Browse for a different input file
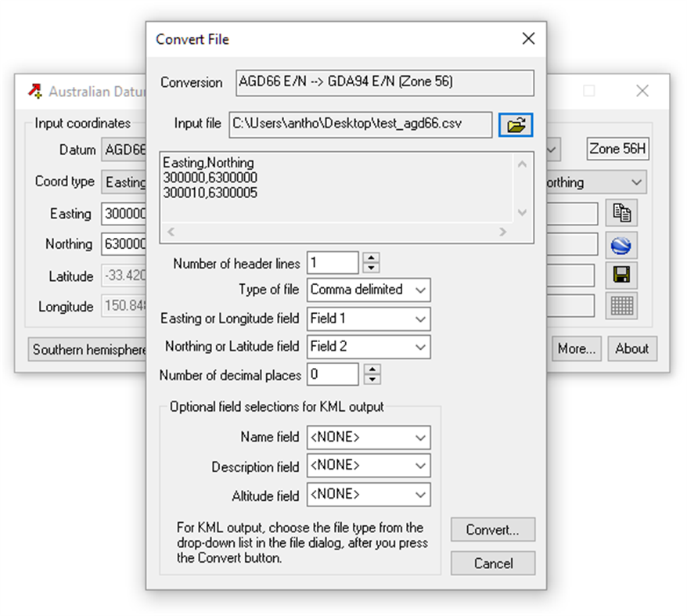This screenshot has width=687, height=616. (x=516, y=124)
